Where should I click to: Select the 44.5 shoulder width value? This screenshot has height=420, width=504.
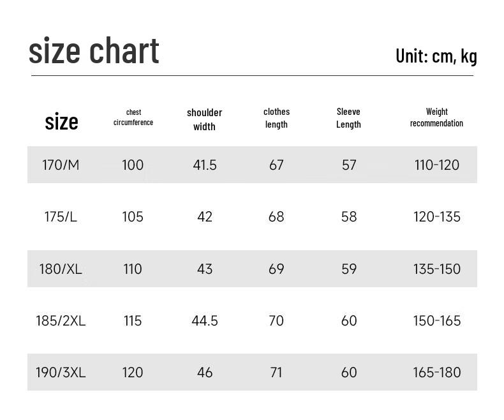click(205, 320)
